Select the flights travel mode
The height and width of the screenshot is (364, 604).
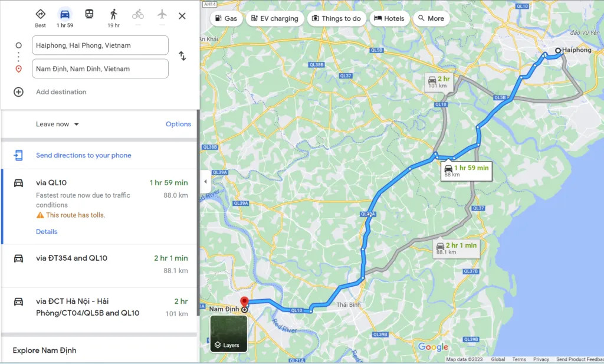[162, 14]
